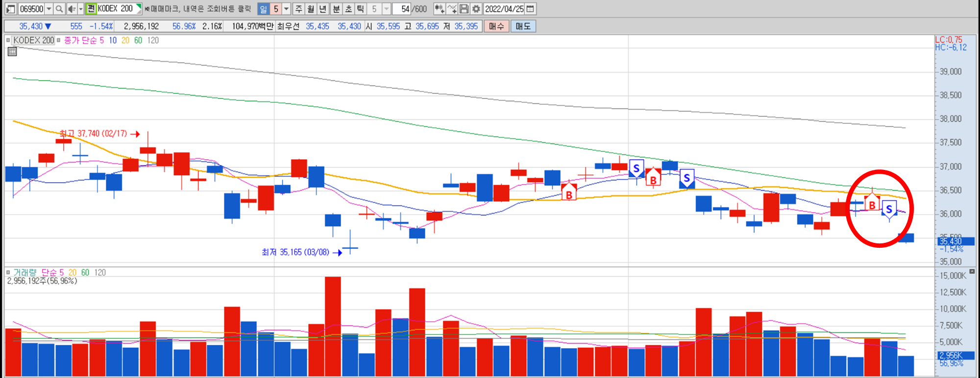Click the 최고 37,740 (02/17) high label
The width and height of the screenshot is (980, 378).
pos(93,134)
